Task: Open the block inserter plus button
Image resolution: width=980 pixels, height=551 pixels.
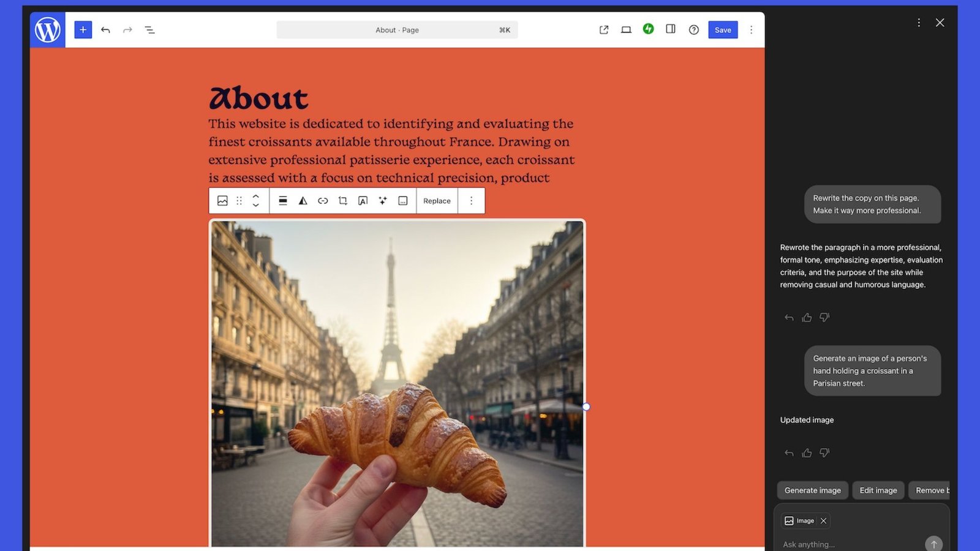Action: (x=83, y=29)
